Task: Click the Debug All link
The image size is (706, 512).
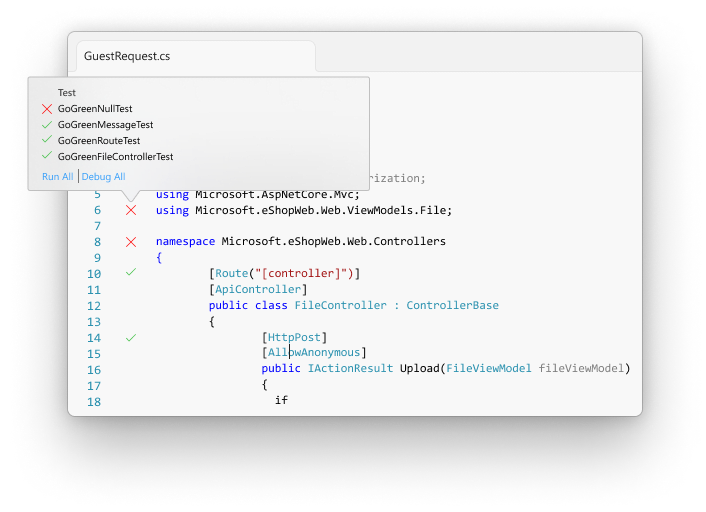Action: click(x=104, y=177)
